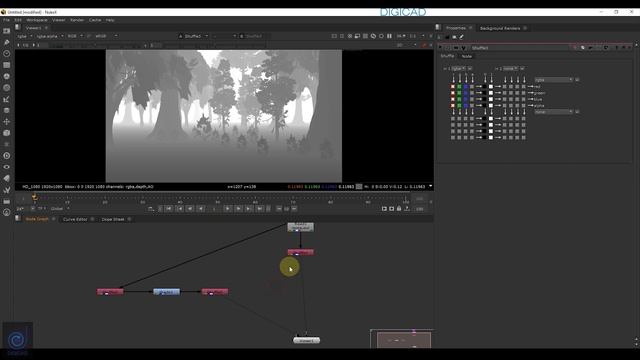The image size is (640, 360).
Task: Open the first output rgba layer dropdown
Action: pyautogui.click(x=553, y=80)
